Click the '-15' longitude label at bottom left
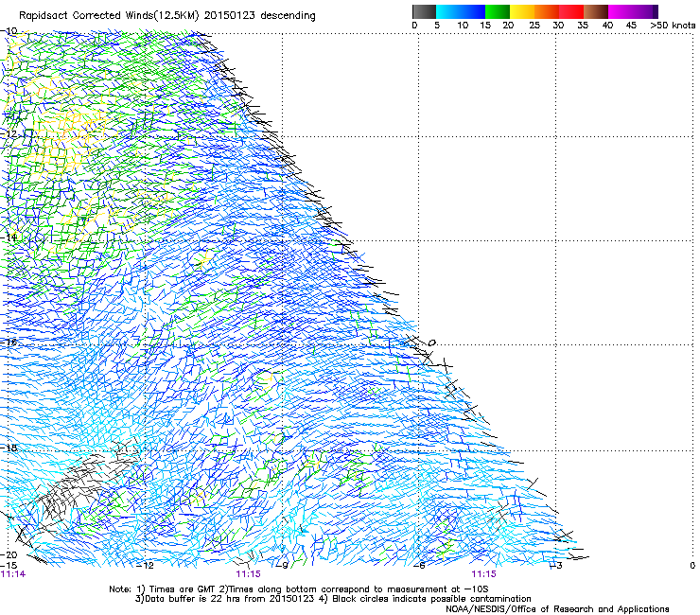The image size is (700, 615). [9, 565]
